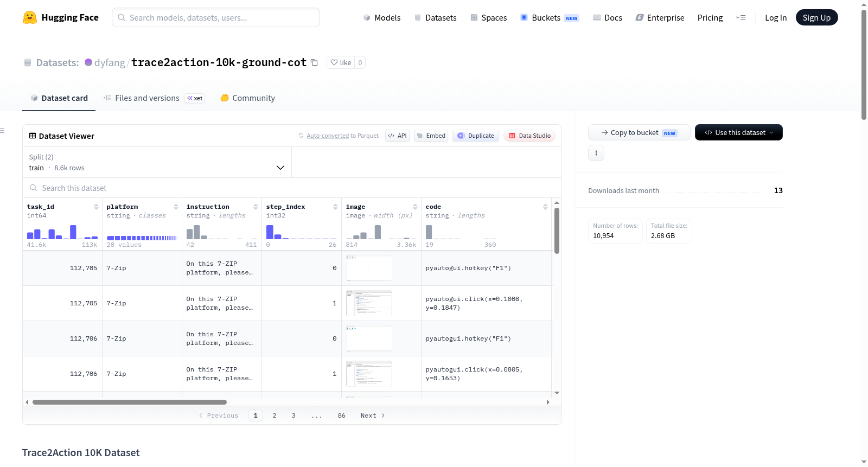Copy dataset name with the copy icon
868x467 pixels.
tap(314, 62)
